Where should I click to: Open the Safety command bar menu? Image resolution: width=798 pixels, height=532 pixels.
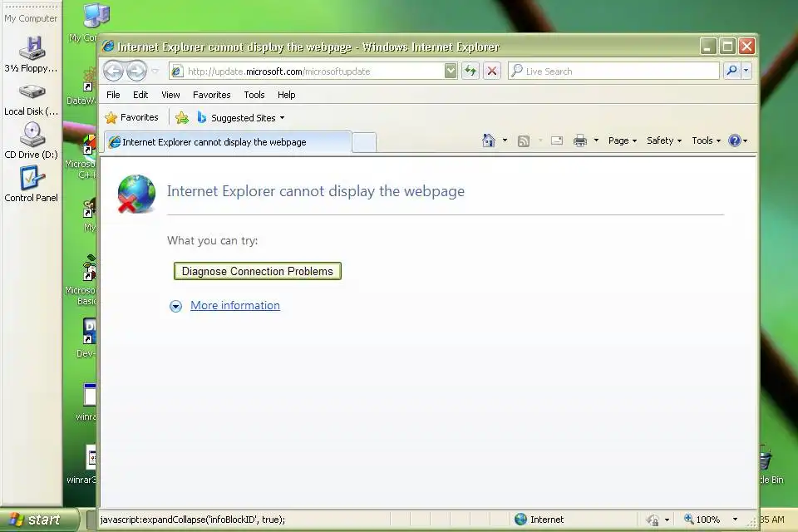tap(663, 140)
